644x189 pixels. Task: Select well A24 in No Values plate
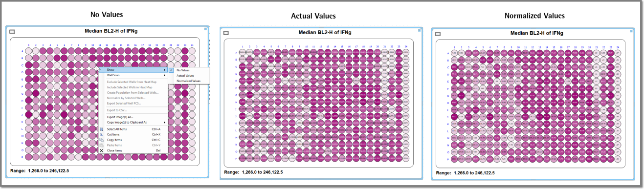click(x=192, y=50)
